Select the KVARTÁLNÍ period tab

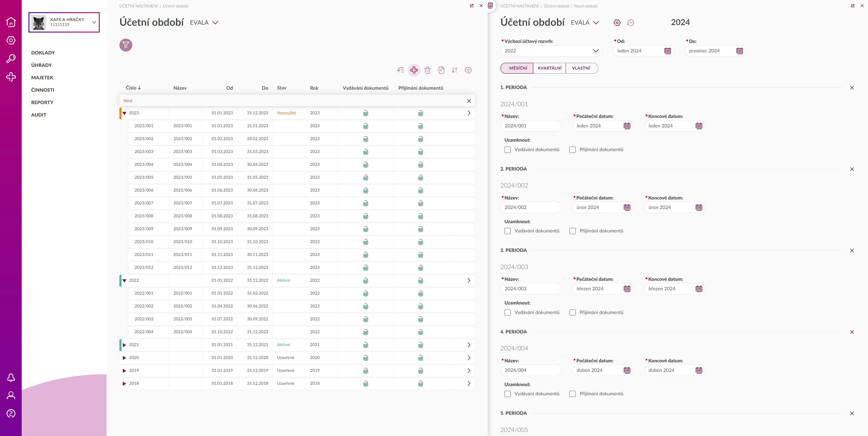tap(549, 68)
